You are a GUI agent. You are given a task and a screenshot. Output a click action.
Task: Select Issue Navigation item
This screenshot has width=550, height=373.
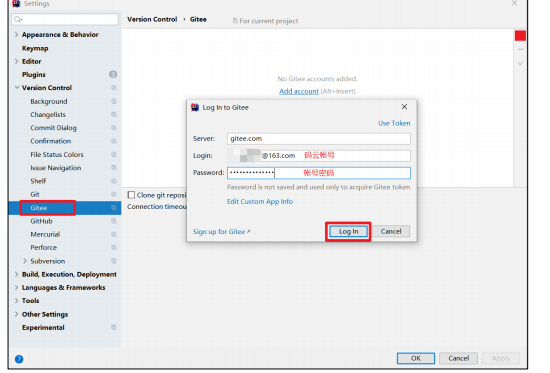pos(56,168)
